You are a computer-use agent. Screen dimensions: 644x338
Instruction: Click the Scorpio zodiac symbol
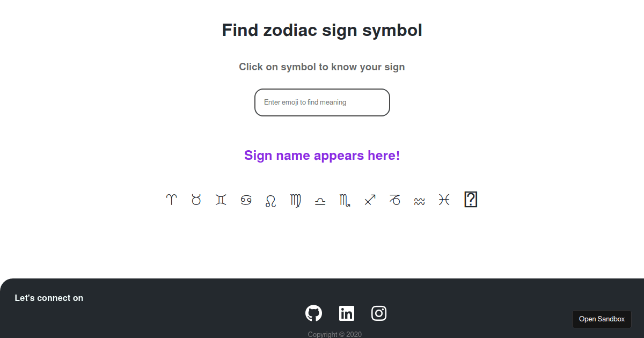(x=345, y=200)
